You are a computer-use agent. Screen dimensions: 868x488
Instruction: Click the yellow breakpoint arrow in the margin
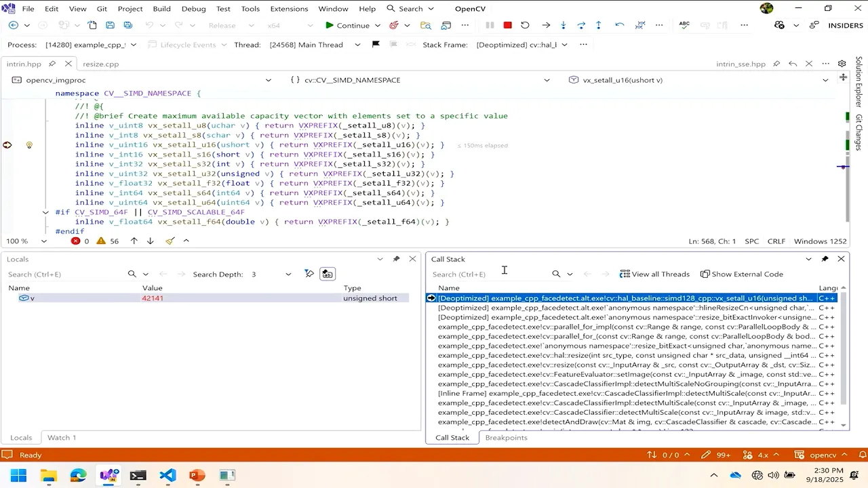[x=7, y=145]
